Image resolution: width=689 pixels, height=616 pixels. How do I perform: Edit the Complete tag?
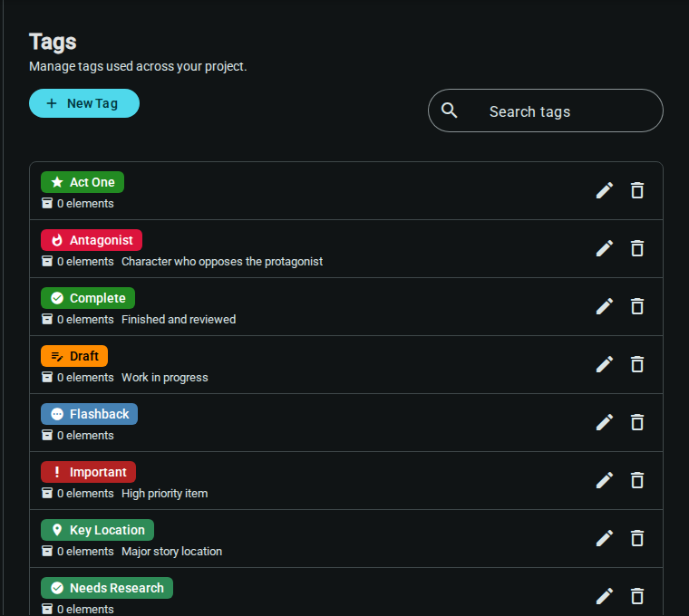tap(604, 306)
